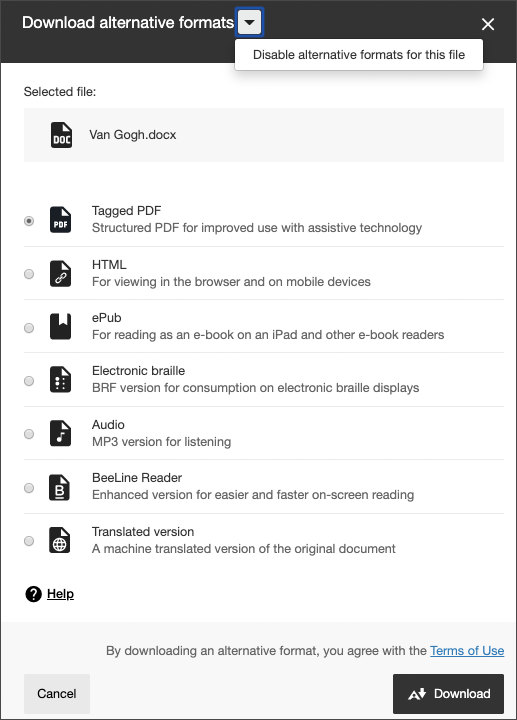Click the ePub bookmark icon
517x720 pixels.
pos(61,326)
